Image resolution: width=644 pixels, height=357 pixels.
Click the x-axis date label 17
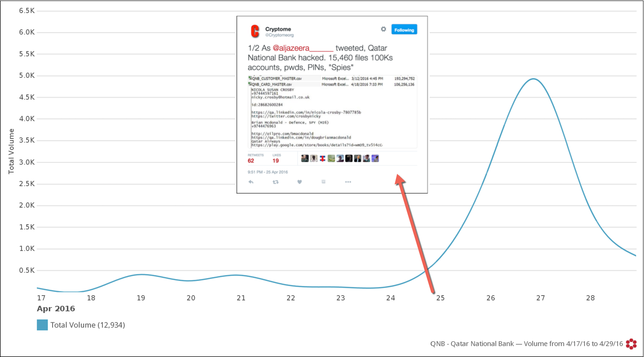tap(41, 298)
